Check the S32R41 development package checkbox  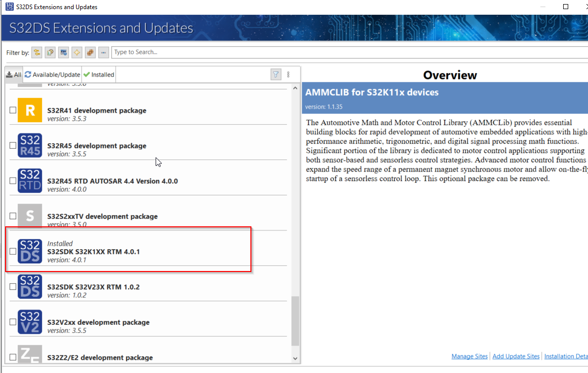(13, 110)
